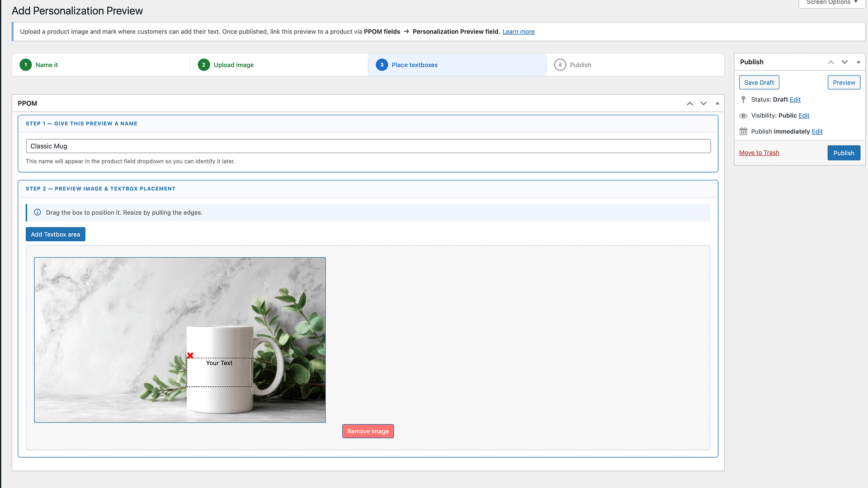Click the info icon beside drag instructions
This screenshot has width=868, height=488.
(x=38, y=212)
